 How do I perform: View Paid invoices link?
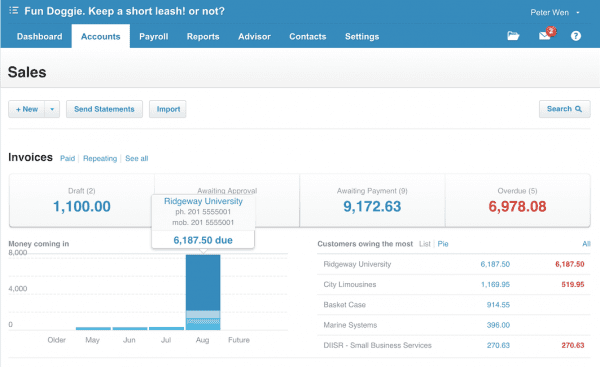tap(67, 158)
